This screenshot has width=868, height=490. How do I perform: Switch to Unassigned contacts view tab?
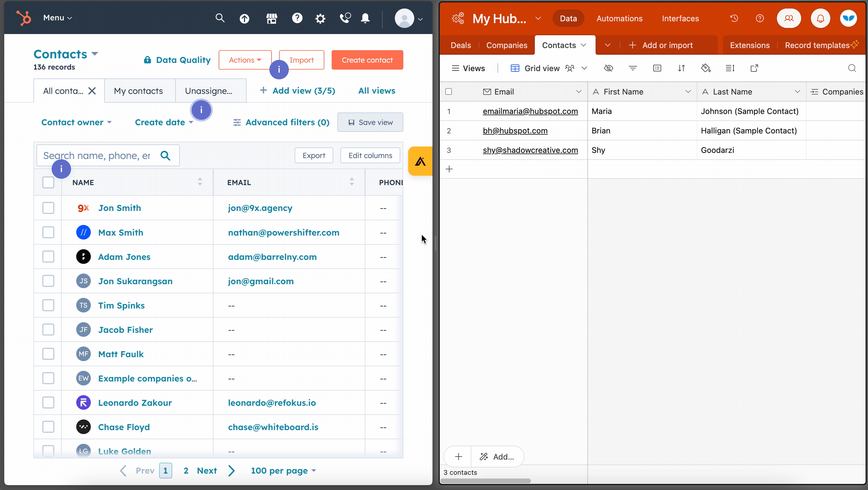coord(210,91)
